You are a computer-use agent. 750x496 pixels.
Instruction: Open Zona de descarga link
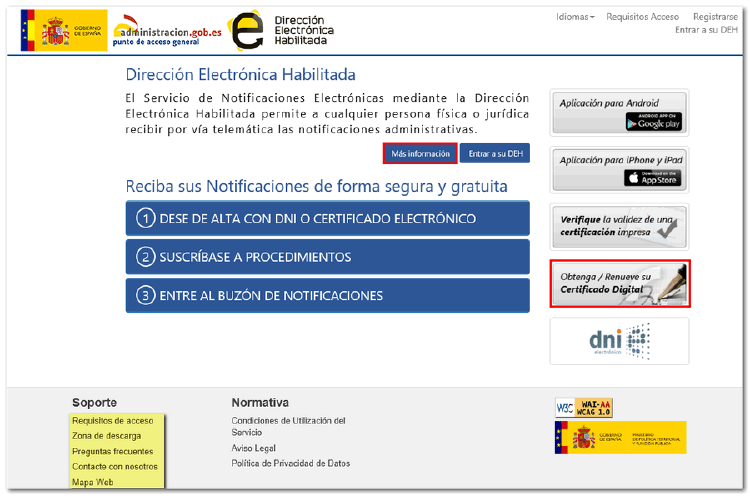tap(107, 436)
